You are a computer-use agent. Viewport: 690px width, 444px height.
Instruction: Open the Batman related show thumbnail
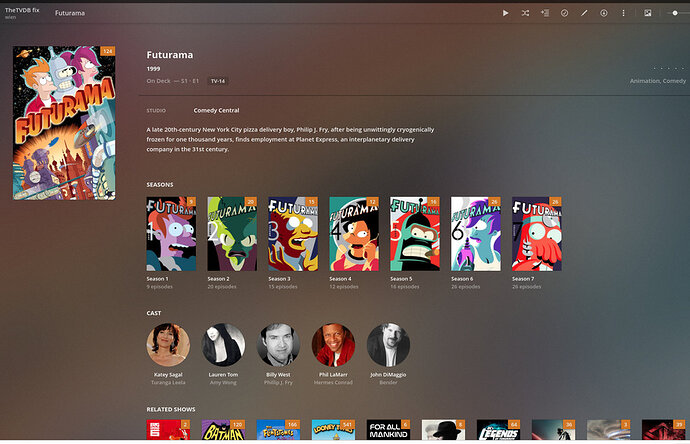[x=223, y=430]
